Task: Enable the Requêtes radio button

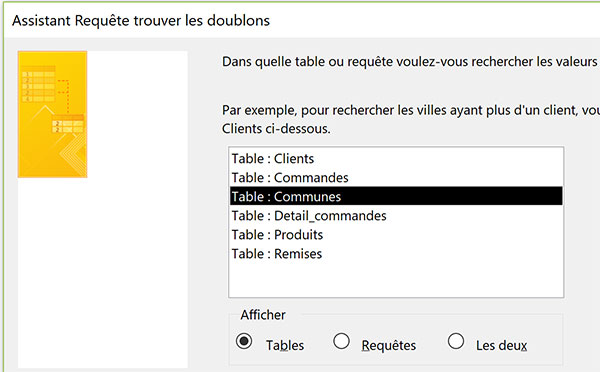Action: point(341,341)
